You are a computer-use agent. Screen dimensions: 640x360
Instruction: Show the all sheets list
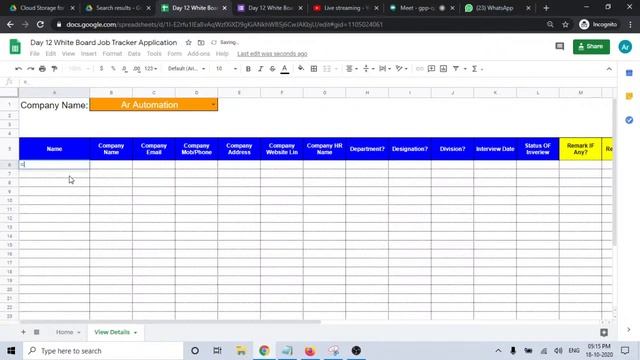click(36, 332)
